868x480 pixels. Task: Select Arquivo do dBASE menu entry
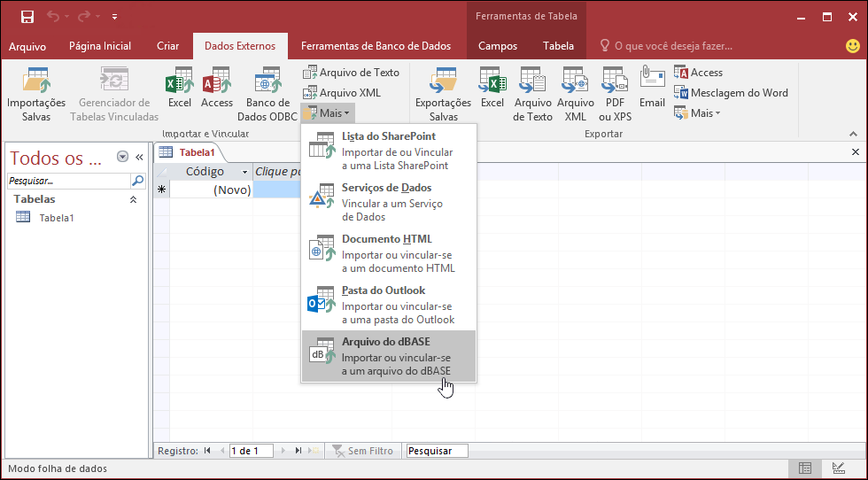[389, 356]
